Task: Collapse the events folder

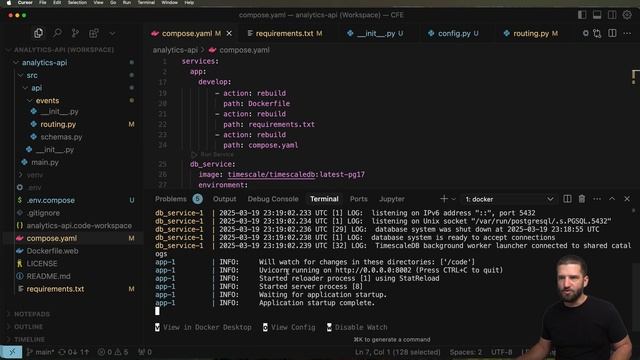Action: click(47, 101)
